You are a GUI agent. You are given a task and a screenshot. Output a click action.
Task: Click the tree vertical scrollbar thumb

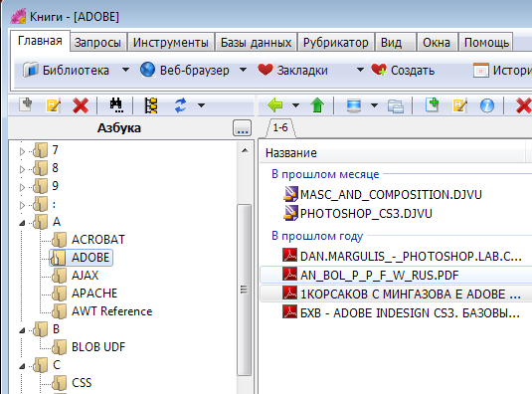[x=244, y=290]
